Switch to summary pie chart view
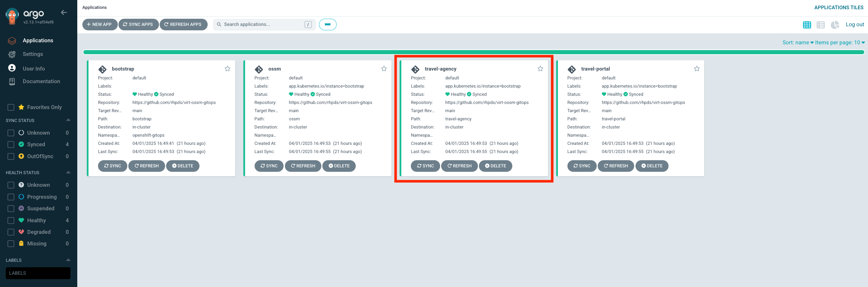Viewport: 868px width, 287px height. point(835,25)
